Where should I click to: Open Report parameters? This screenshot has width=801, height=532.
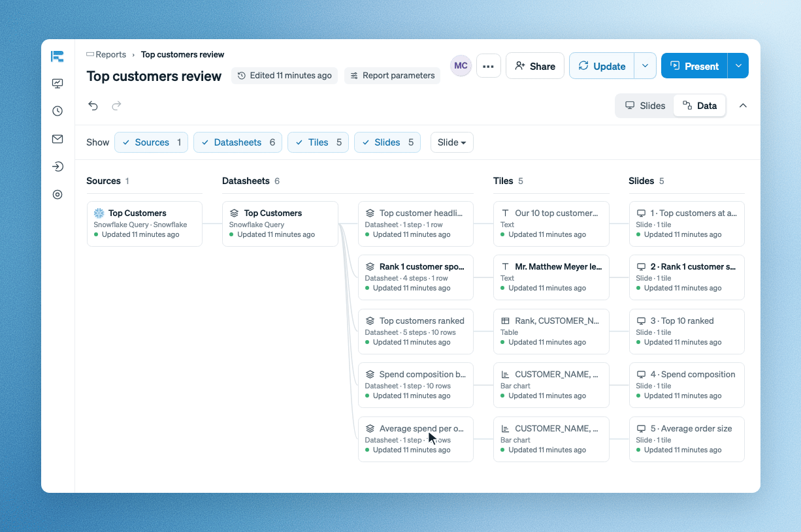392,76
